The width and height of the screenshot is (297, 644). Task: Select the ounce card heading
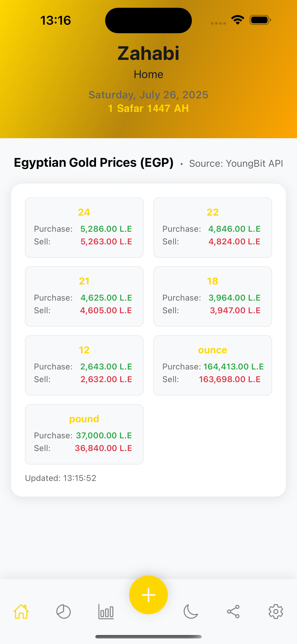[213, 350]
